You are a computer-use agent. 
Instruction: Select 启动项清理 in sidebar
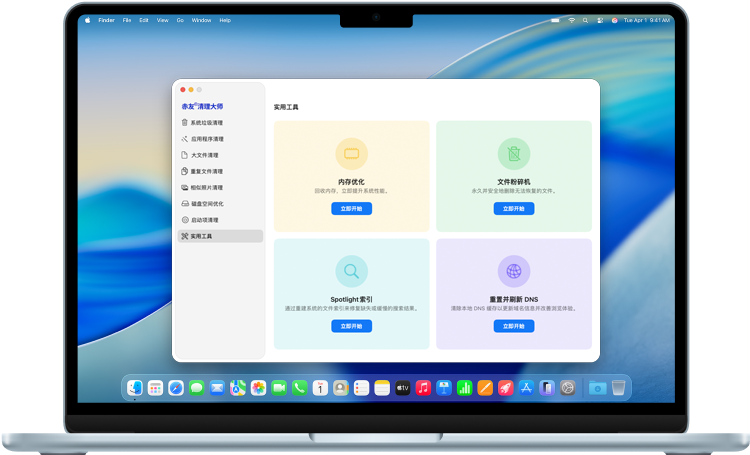click(204, 219)
